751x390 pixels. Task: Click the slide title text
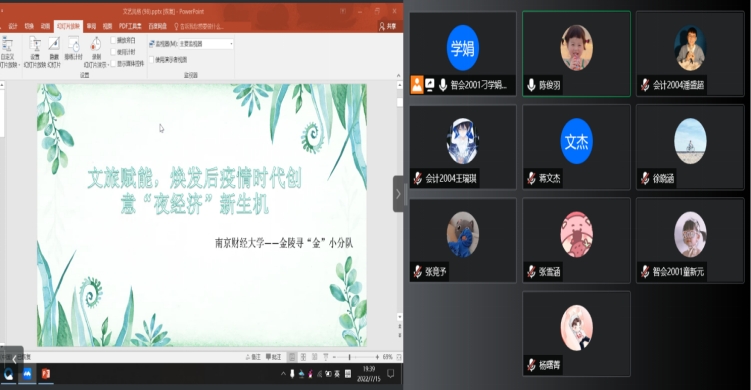194,192
